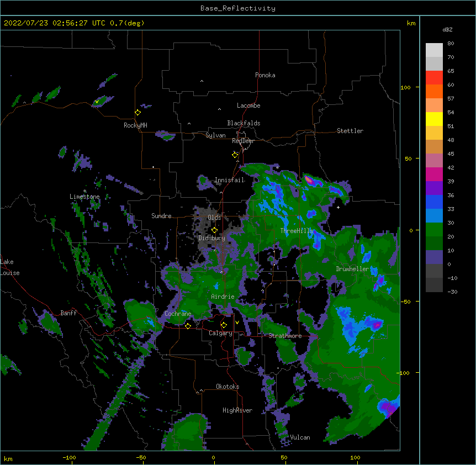Click the RedDeer label
The image size is (476, 465).
tap(243, 141)
